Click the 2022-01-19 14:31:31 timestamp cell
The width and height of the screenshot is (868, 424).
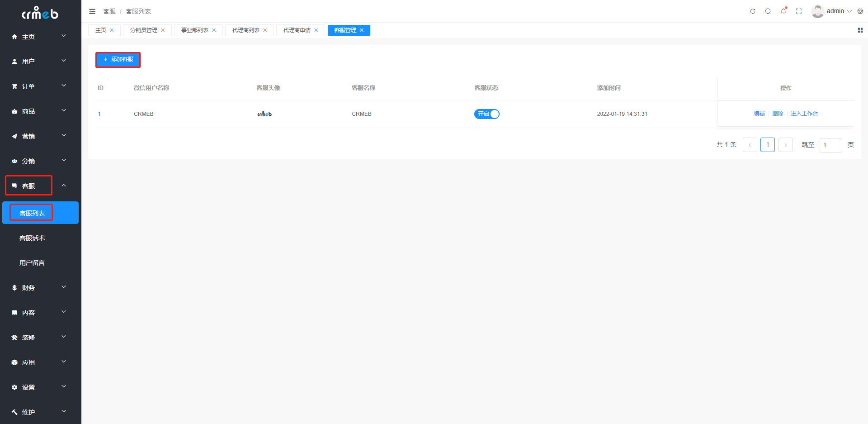[x=622, y=114]
